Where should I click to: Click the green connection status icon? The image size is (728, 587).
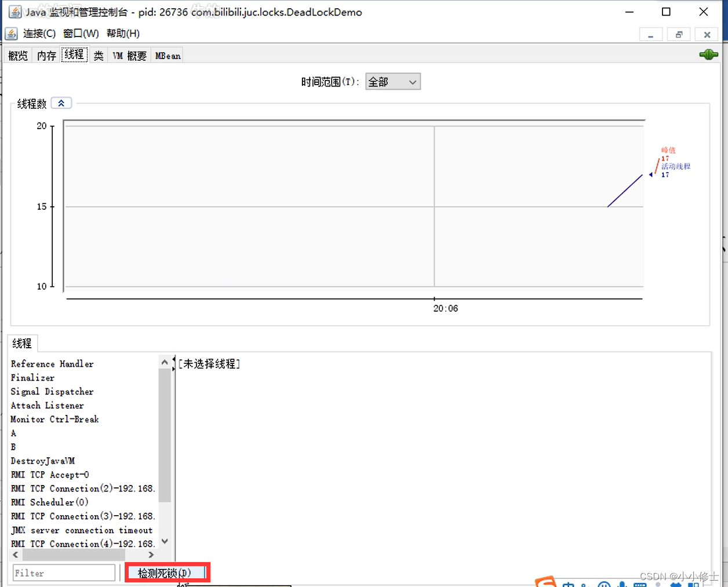(708, 54)
